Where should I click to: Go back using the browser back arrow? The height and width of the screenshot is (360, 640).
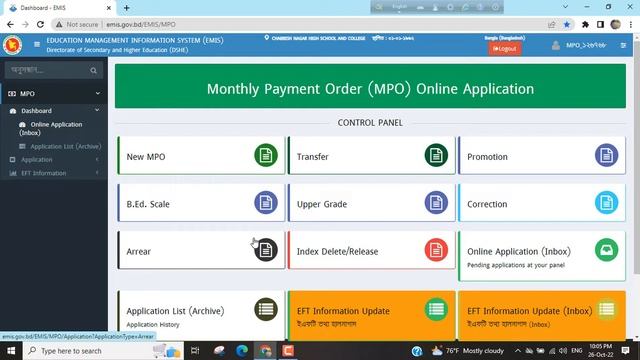[10, 24]
